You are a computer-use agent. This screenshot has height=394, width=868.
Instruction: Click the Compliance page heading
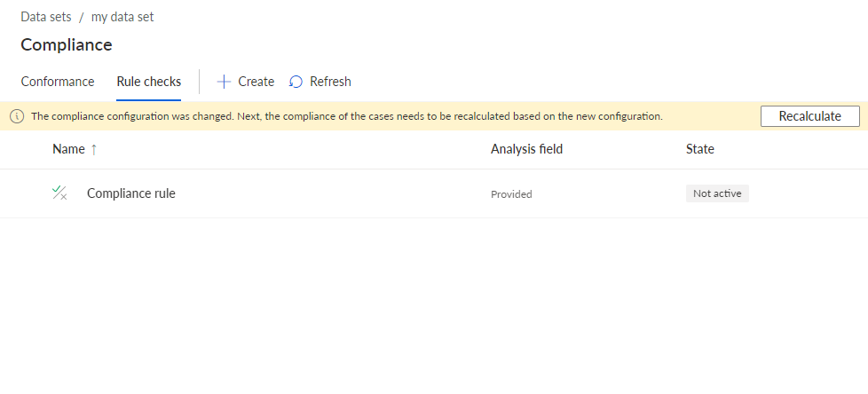click(67, 45)
